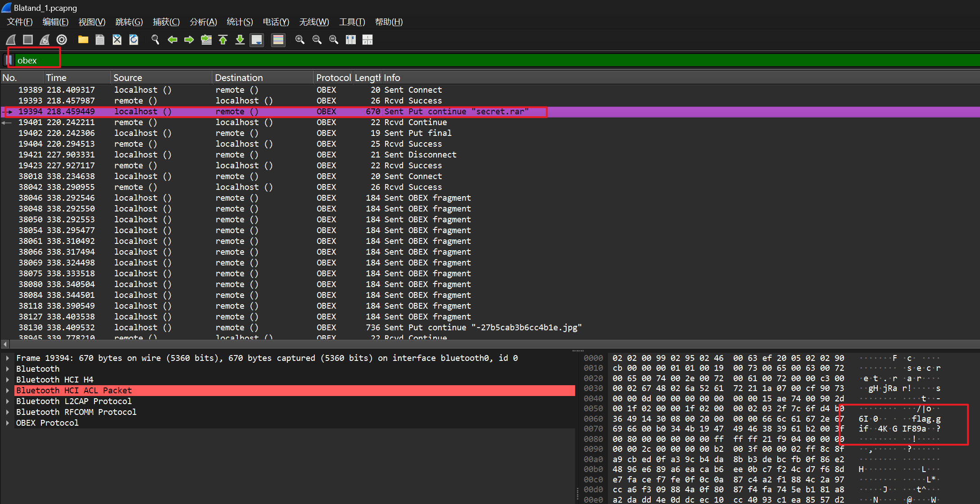Screen dimensions: 980x504
Task: Click the find packet magnifier icon
Action: click(x=155, y=40)
